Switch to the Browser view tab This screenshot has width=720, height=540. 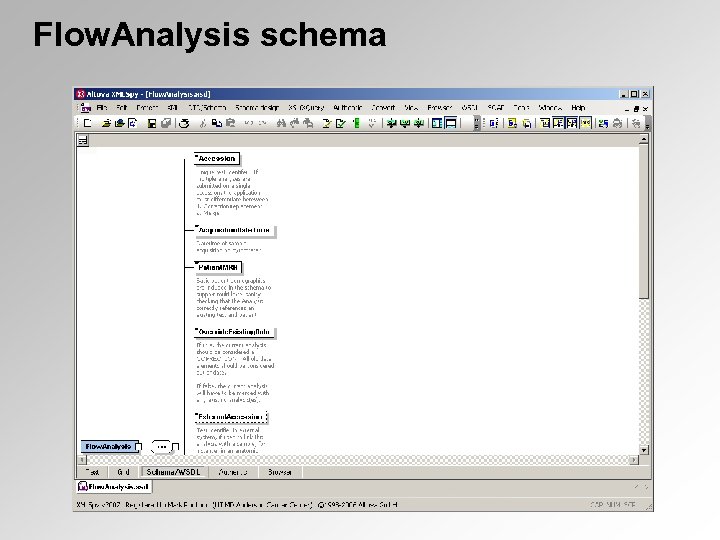(280, 472)
